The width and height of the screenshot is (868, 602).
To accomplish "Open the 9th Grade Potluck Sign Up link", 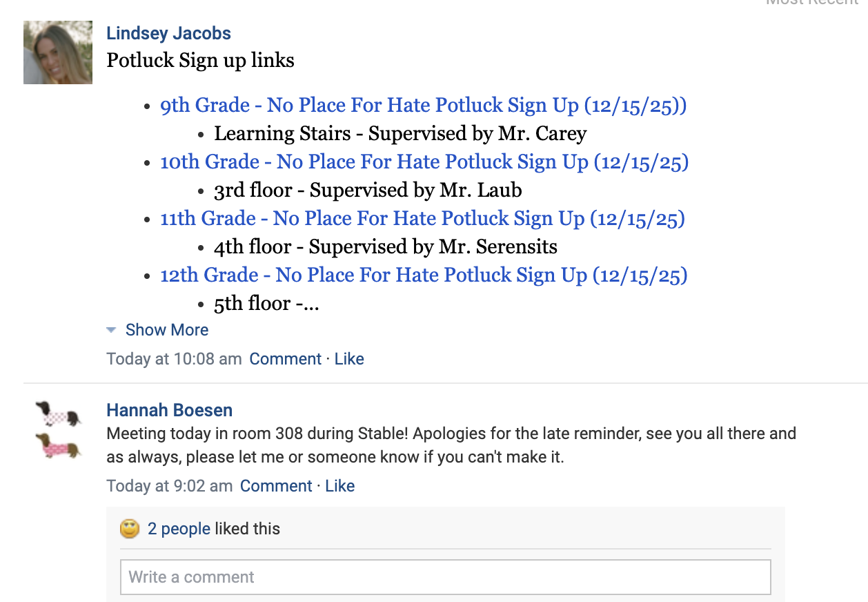I will pos(423,106).
